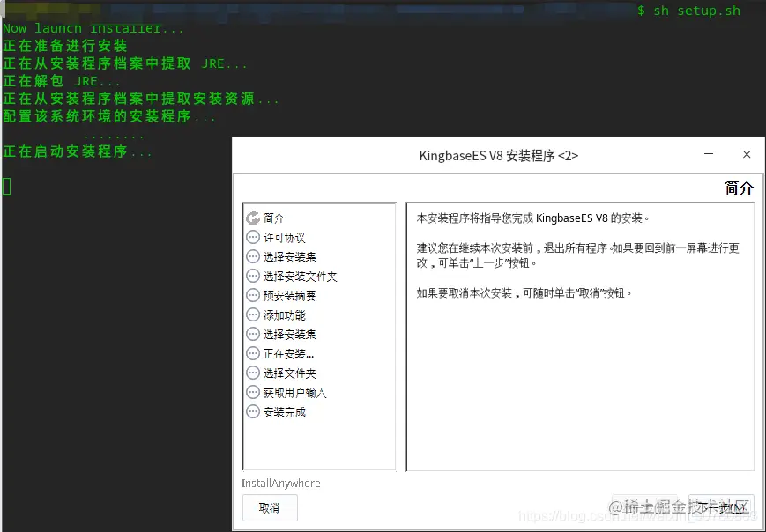Minimize the KingbaseES installer window
The height and width of the screenshot is (532, 766).
click(708, 154)
